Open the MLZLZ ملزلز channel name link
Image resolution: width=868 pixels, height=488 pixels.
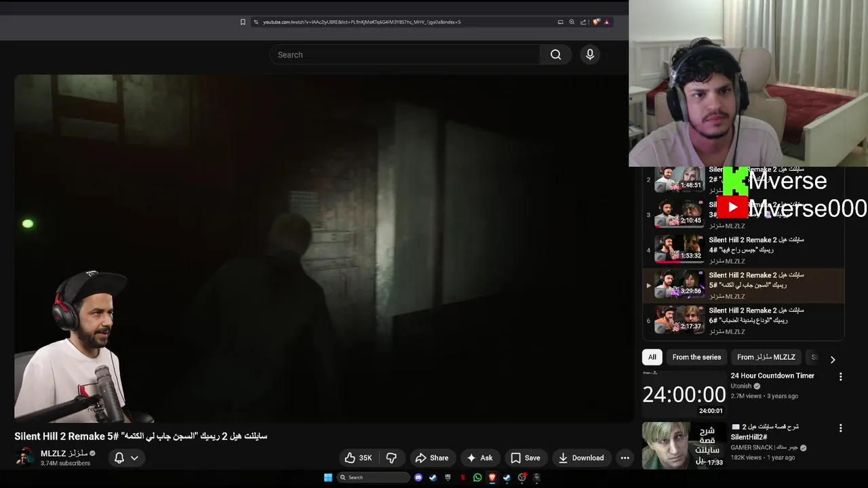coord(63,453)
